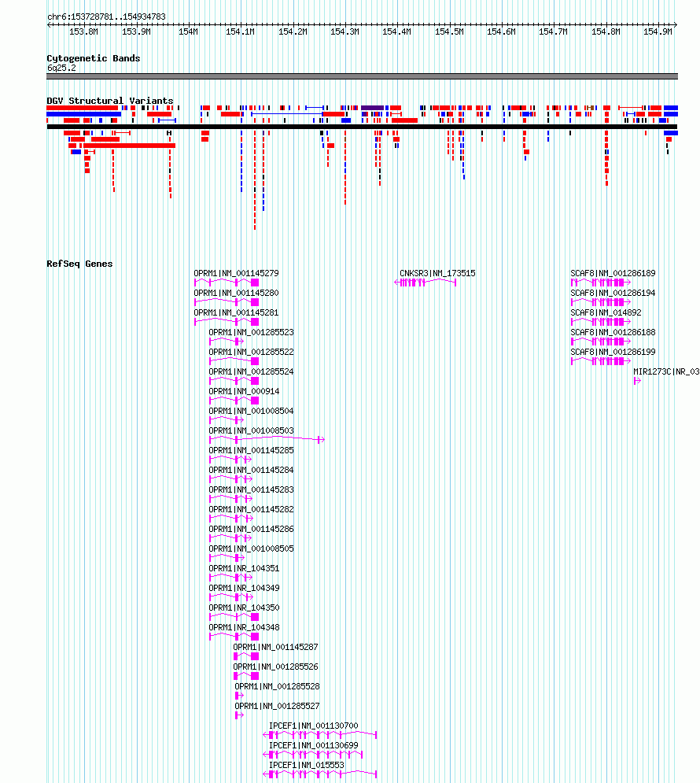Click the Cytogenetic Bands track title

pyautogui.click(x=94, y=58)
